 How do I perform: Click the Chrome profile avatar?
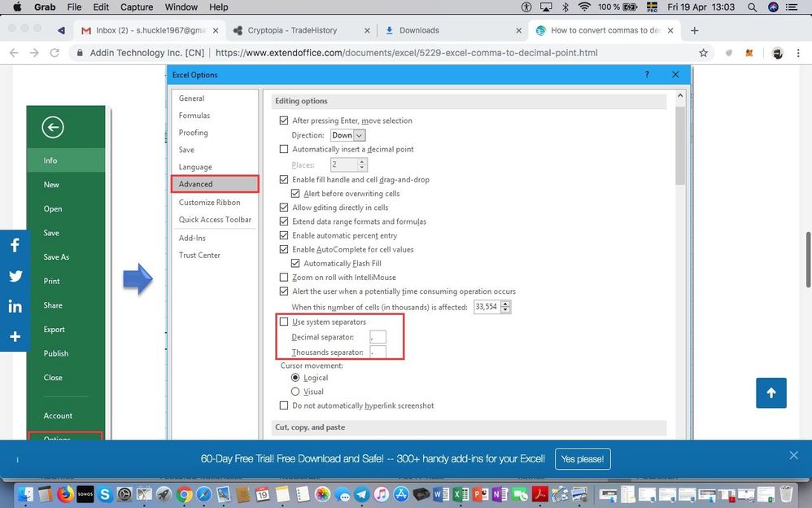[x=777, y=53]
